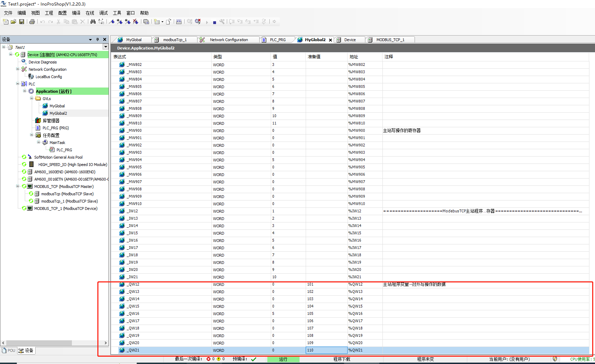Screen dimensions: 595x364
Task: Click the Print toolbar icon
Action: pos(32,22)
